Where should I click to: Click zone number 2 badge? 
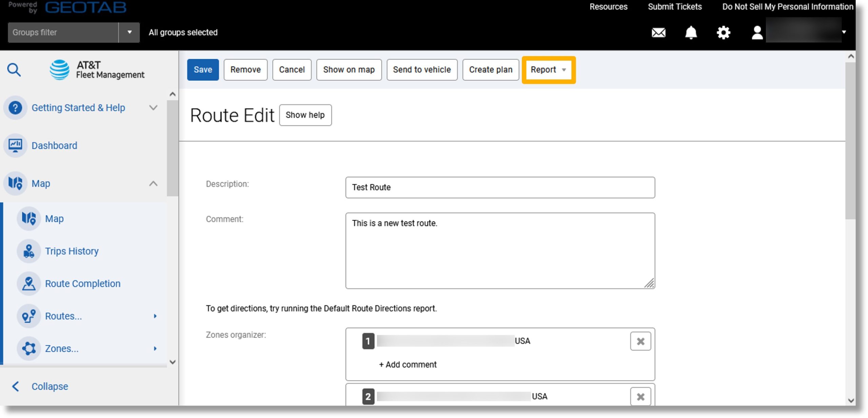[x=368, y=396]
